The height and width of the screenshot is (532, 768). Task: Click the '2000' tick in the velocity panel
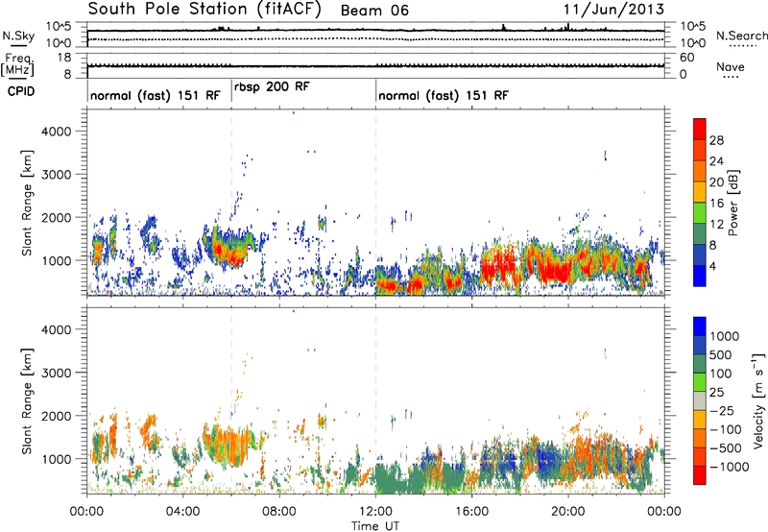point(57,416)
